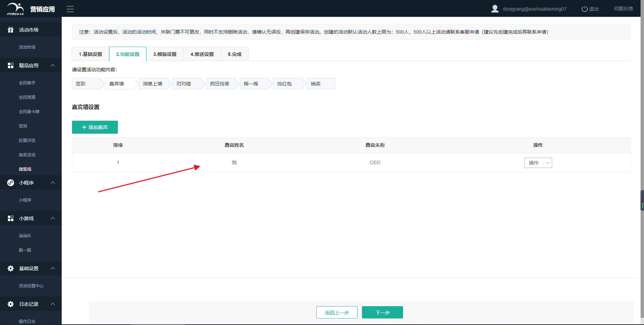Select the 抢红包 function step

tap(290, 84)
